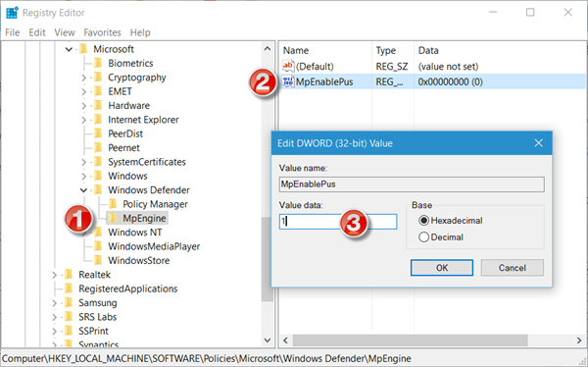Click the tree pane scroll down arrow
Image resolution: width=588 pixels, height=367 pixels.
[x=268, y=341]
